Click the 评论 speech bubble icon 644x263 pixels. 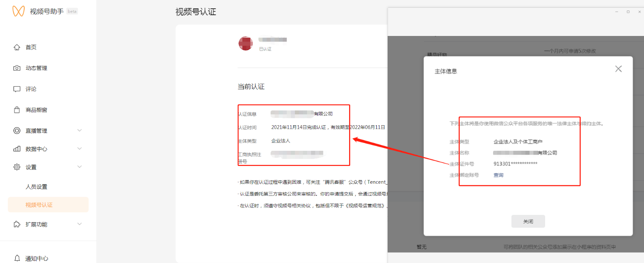(17, 89)
